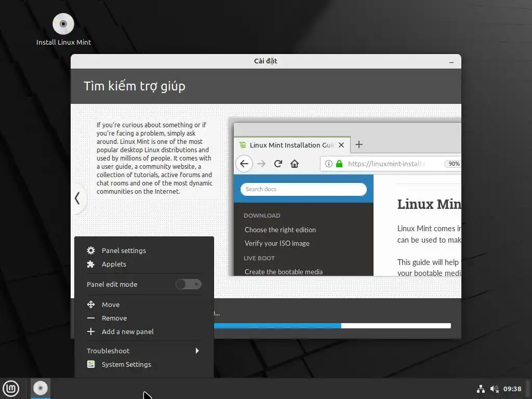Click the Search docs field

click(x=303, y=189)
